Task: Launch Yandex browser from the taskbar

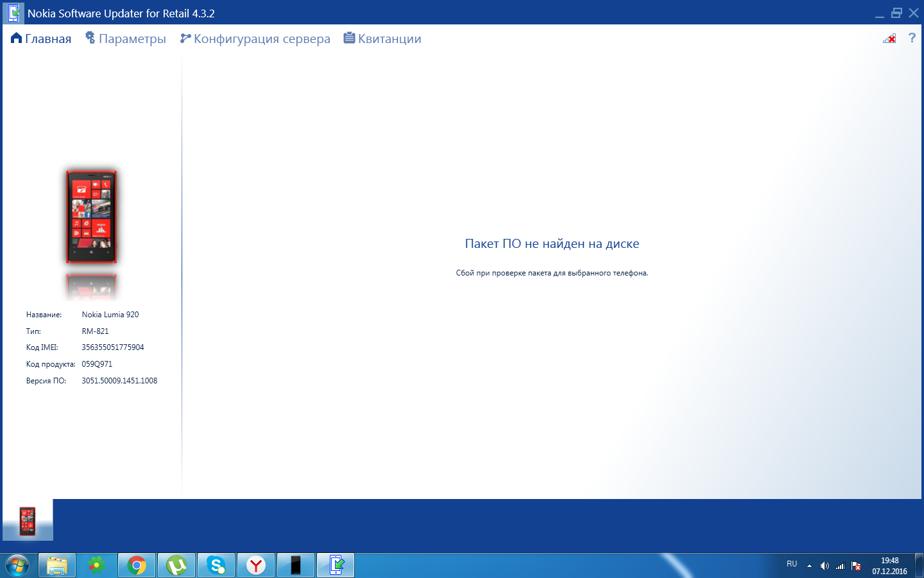Action: [x=256, y=565]
